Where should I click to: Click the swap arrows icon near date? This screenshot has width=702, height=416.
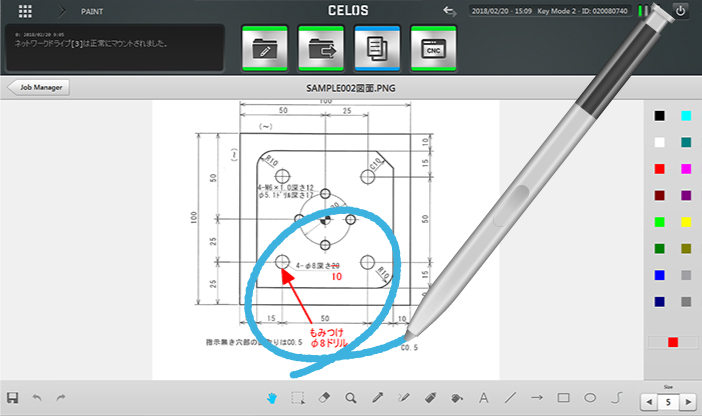449,11
